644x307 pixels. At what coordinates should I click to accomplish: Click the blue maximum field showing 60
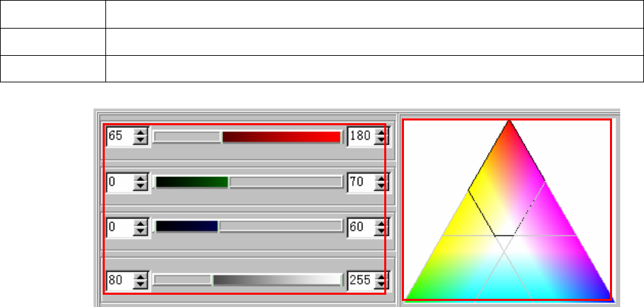(360, 227)
